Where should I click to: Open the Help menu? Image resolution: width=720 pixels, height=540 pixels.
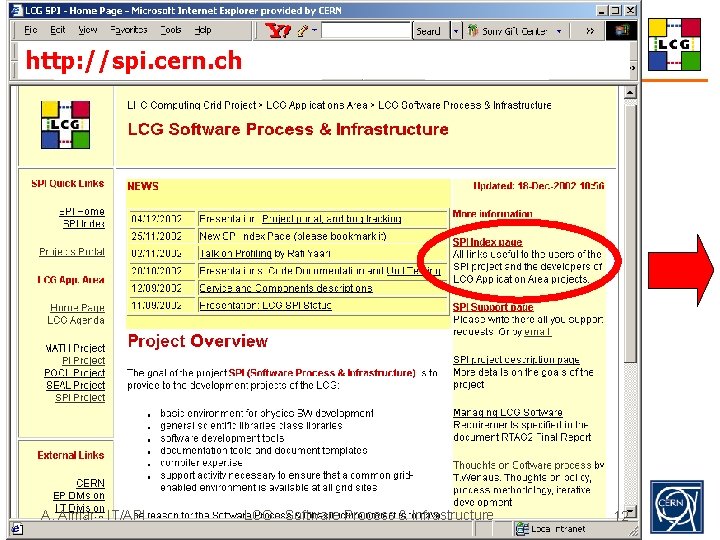point(202,30)
